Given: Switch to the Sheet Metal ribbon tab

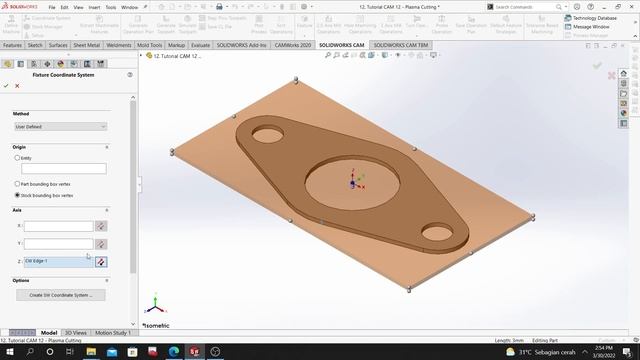Looking at the screenshot, I should [x=87, y=45].
